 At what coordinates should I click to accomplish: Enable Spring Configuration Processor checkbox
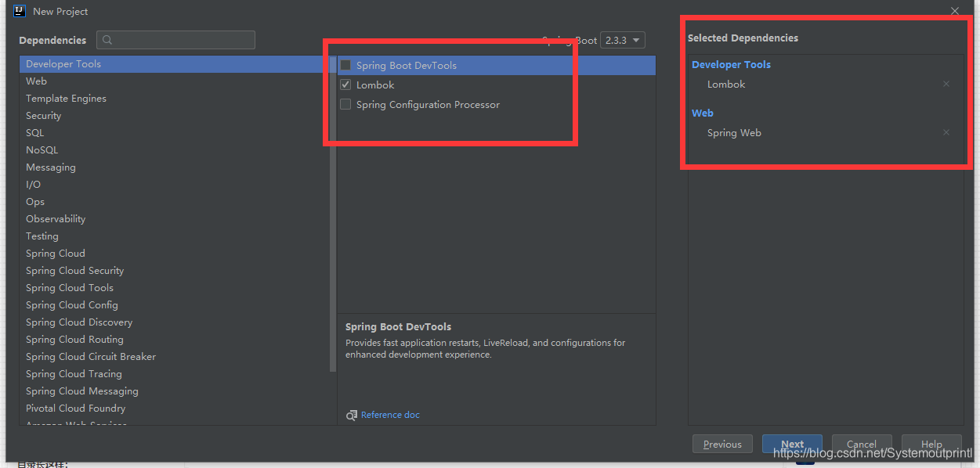345,104
